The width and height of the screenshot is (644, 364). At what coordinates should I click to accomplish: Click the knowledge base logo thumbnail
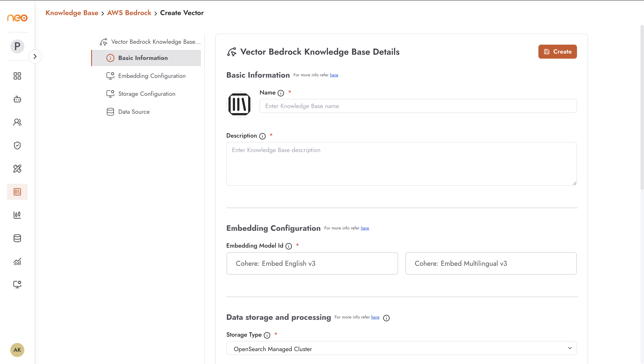point(239,104)
